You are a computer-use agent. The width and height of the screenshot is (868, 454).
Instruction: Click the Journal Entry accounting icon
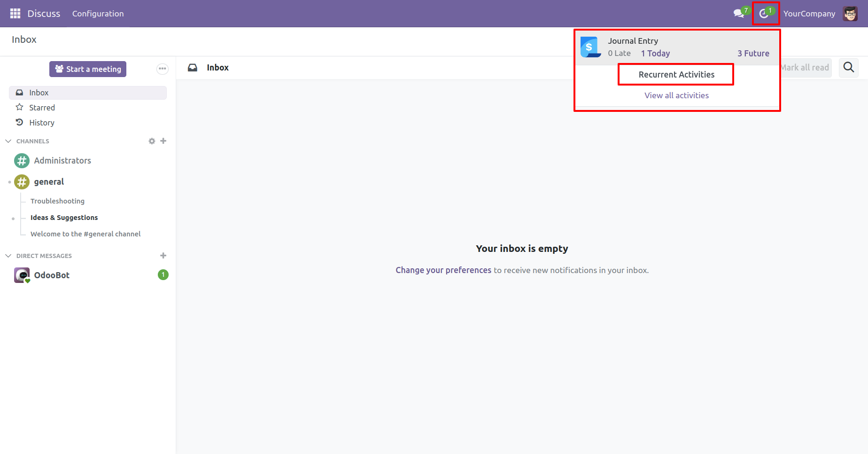(591, 47)
